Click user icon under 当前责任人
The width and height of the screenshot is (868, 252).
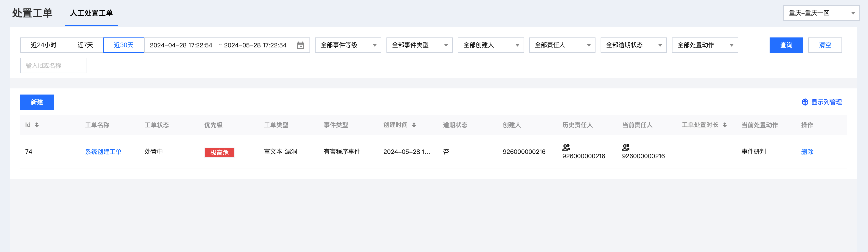coord(626,147)
